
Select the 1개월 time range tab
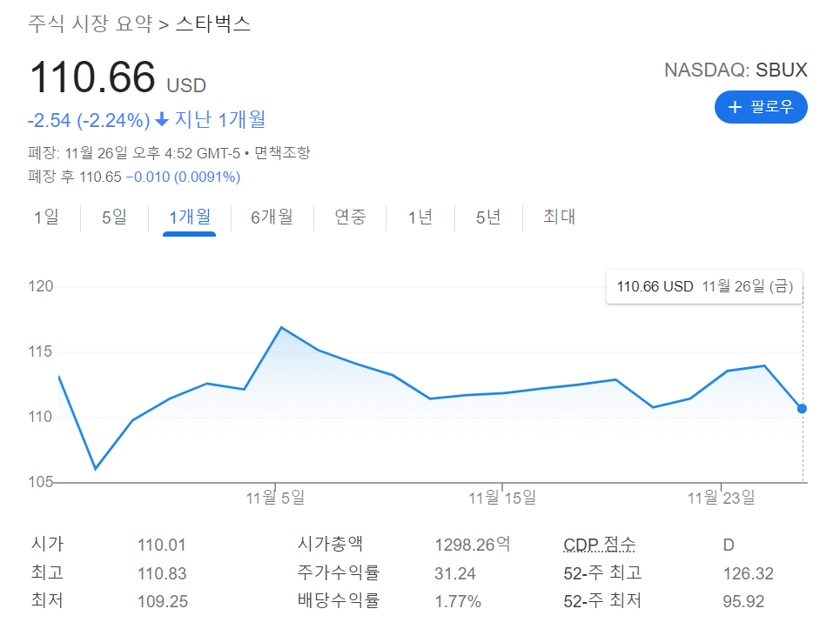pos(190,217)
